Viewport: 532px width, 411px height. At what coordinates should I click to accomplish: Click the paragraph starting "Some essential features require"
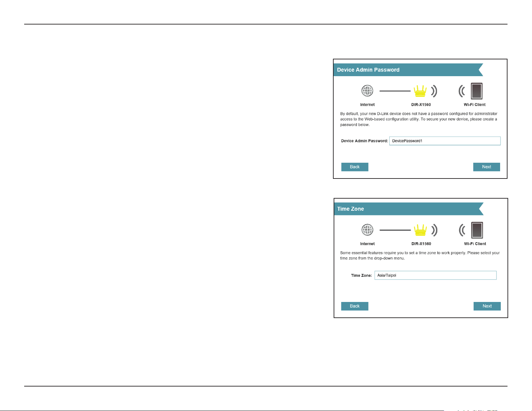(420, 256)
